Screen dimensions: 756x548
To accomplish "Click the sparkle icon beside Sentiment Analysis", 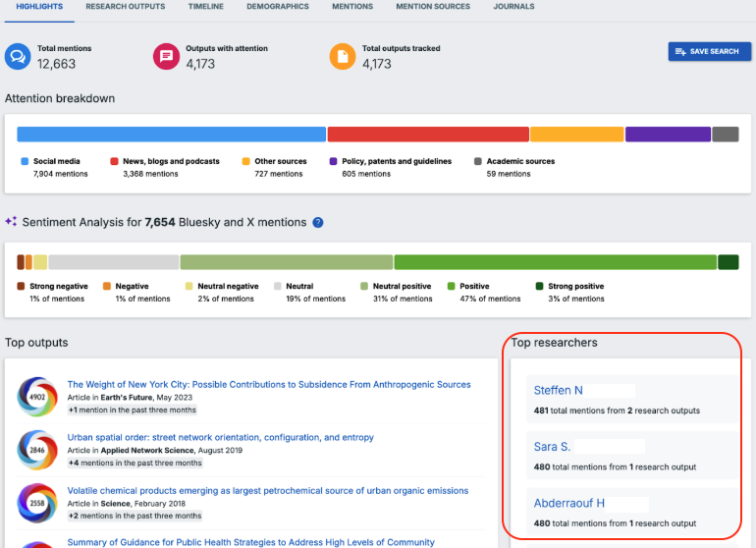I will point(11,221).
